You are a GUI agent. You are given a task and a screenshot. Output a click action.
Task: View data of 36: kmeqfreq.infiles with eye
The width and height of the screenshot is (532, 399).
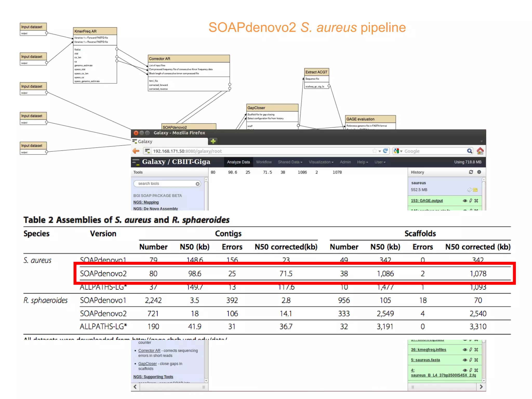465,350
